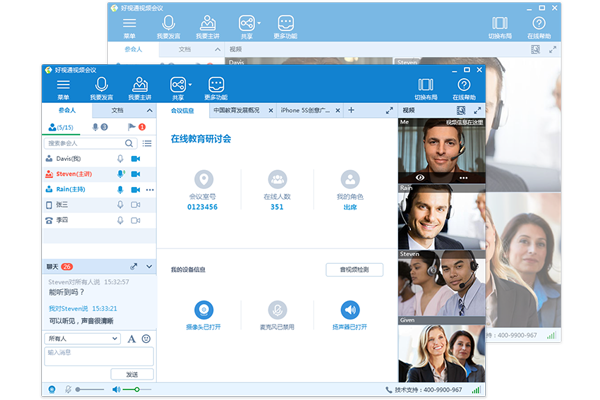
Task: Click the 我要主讲 presenter icon in front window
Action: pyautogui.click(x=140, y=84)
